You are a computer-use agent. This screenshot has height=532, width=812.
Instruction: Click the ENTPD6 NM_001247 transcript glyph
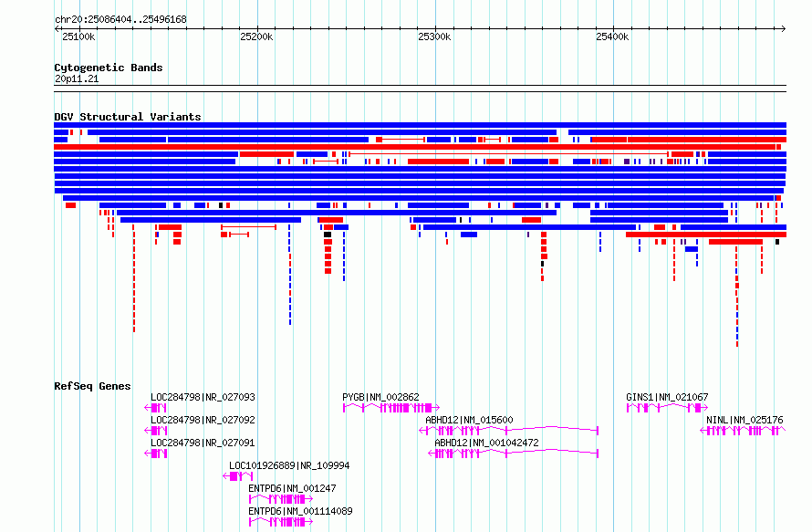tap(281, 499)
